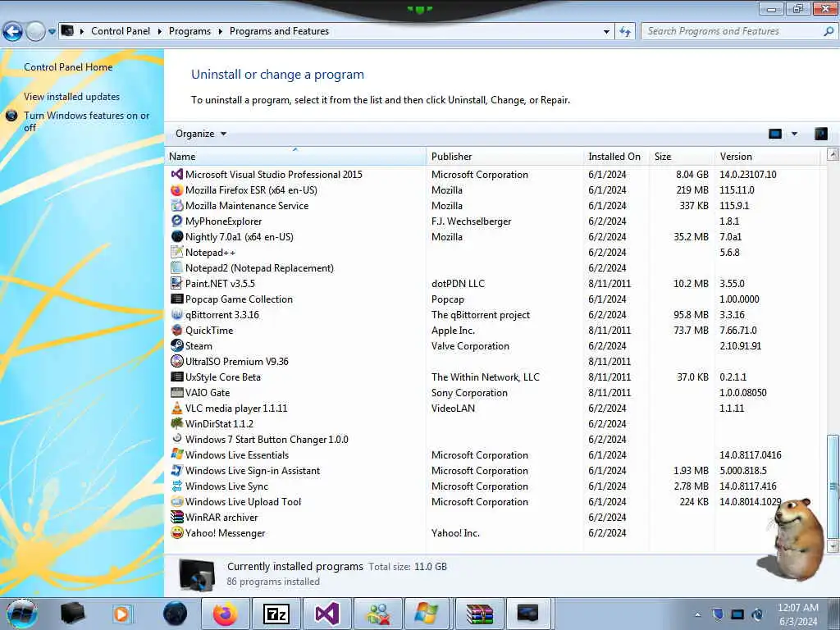840x630 pixels.
Task: Expand the view options dropdown arrow
Action: pyautogui.click(x=794, y=134)
